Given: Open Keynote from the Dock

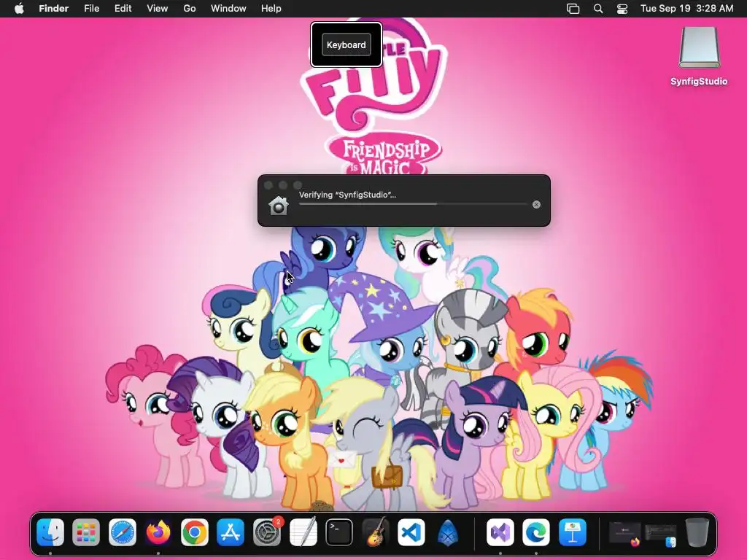Looking at the screenshot, I should tap(573, 532).
